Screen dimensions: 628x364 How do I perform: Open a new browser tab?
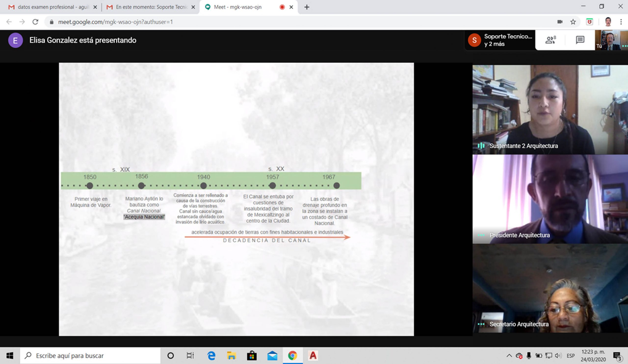307,7
